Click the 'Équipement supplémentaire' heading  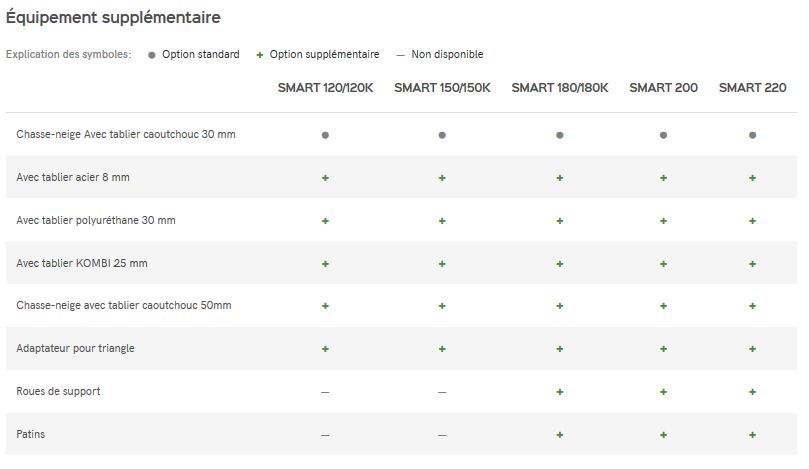click(113, 18)
